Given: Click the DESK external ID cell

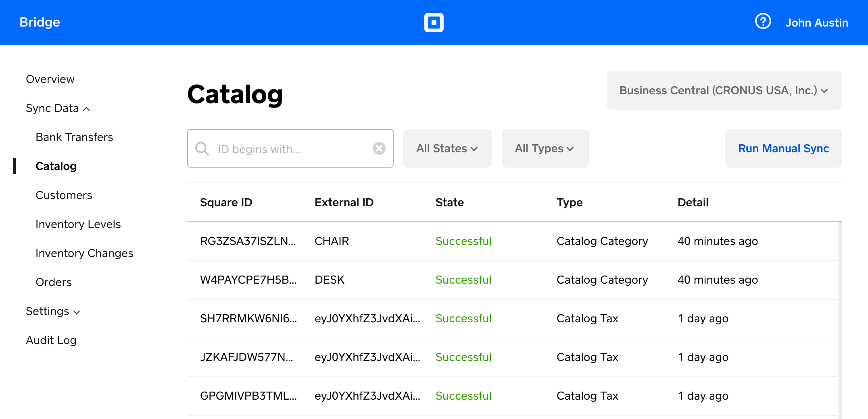Looking at the screenshot, I should [x=330, y=280].
